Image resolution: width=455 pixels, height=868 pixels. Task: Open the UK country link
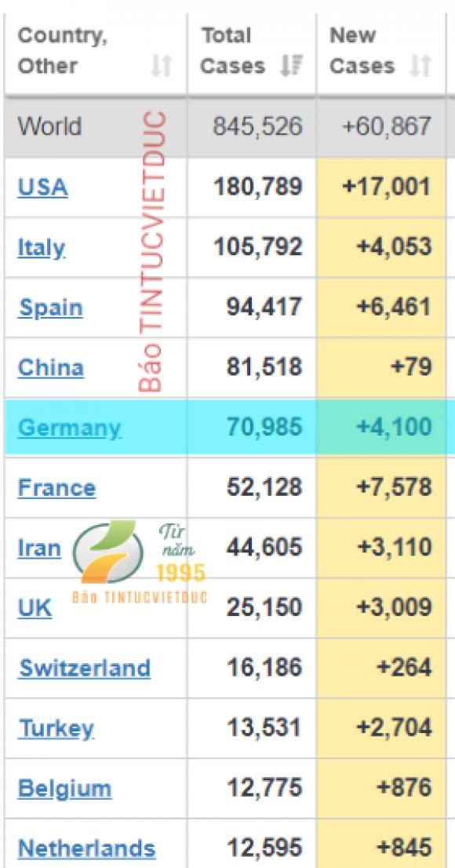point(35,607)
